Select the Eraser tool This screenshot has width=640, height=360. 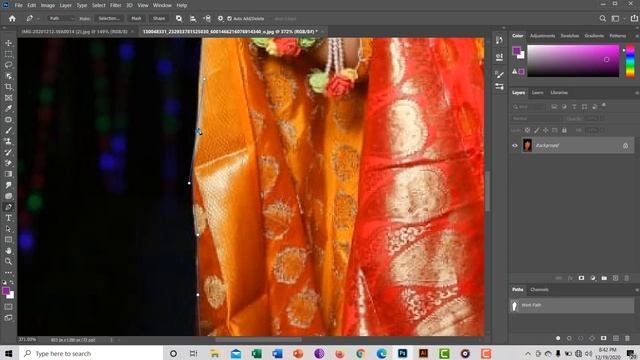tap(8, 163)
